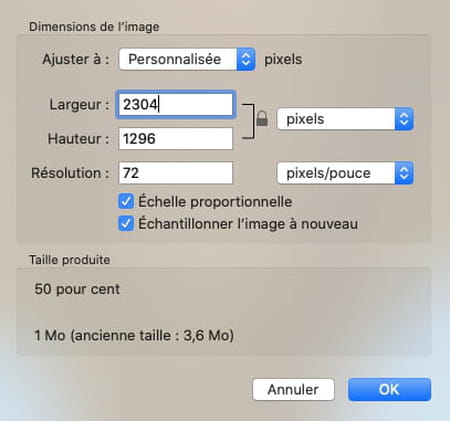Click the Dimensions de l'image heading
The height and width of the screenshot is (421, 450).
pyautogui.click(x=94, y=27)
